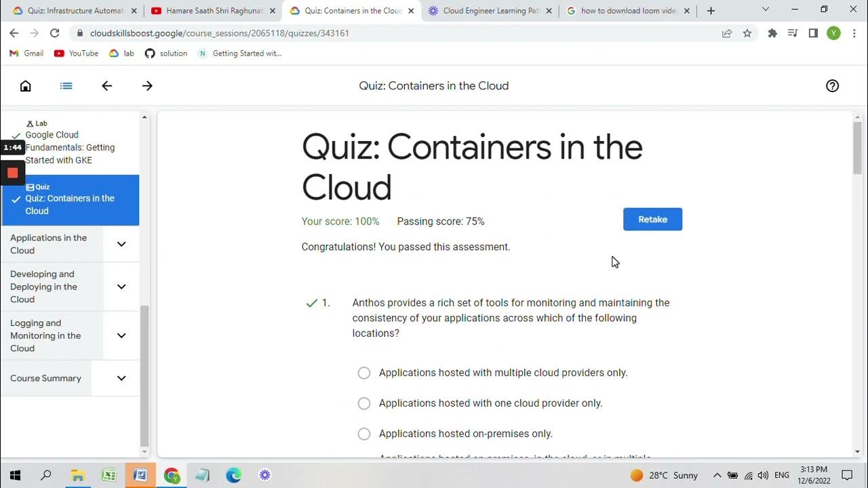Go to the course home icon
The height and width of the screenshot is (488, 868).
(x=25, y=86)
